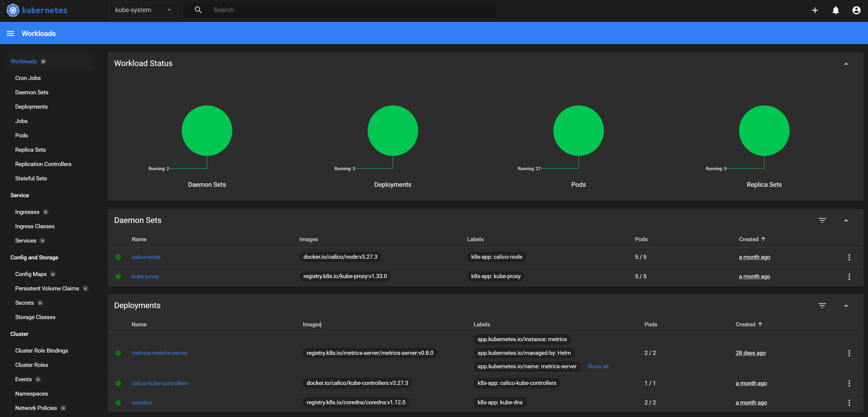Open the Deployments filter icon
868x417 pixels.
click(x=822, y=305)
